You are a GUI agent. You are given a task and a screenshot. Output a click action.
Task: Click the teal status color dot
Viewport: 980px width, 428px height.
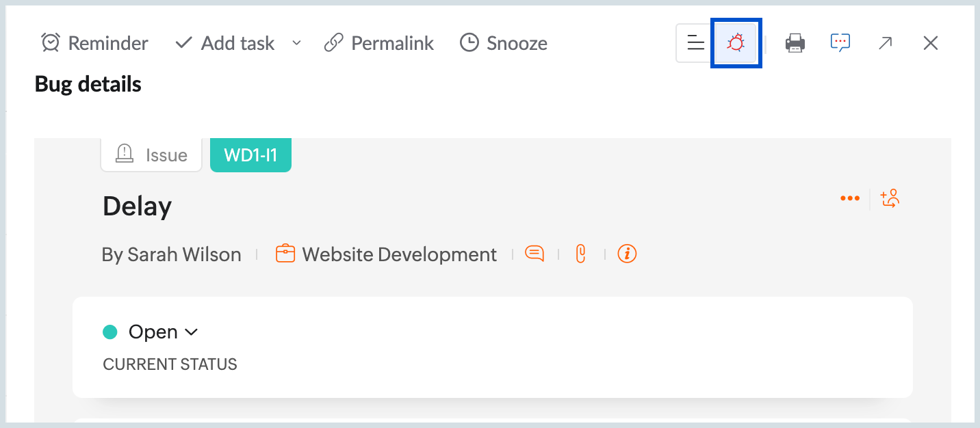coord(109,332)
